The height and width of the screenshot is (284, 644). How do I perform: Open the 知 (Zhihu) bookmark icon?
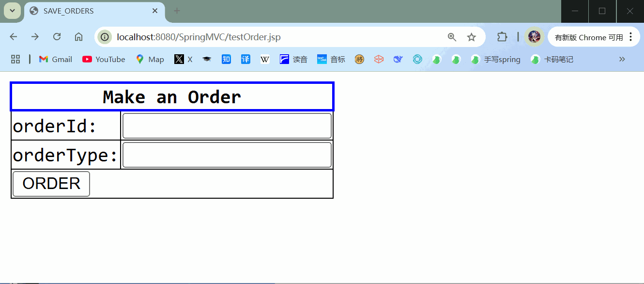click(x=226, y=59)
